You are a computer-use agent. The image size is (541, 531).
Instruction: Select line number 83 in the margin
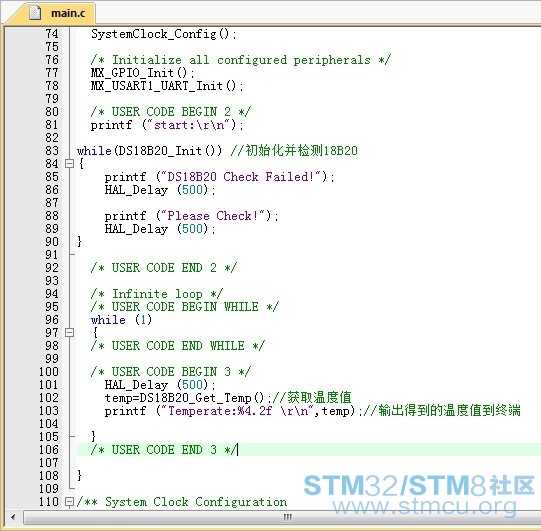52,151
